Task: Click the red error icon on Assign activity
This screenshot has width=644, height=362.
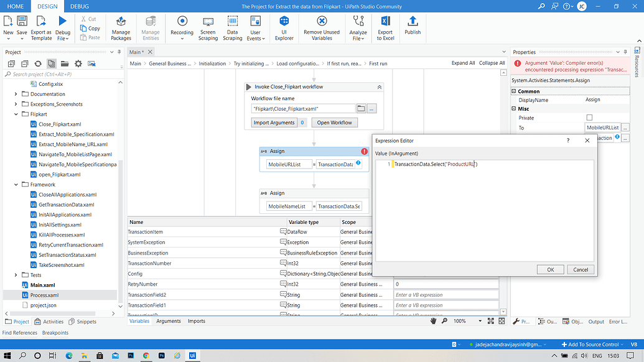Action: click(x=365, y=151)
